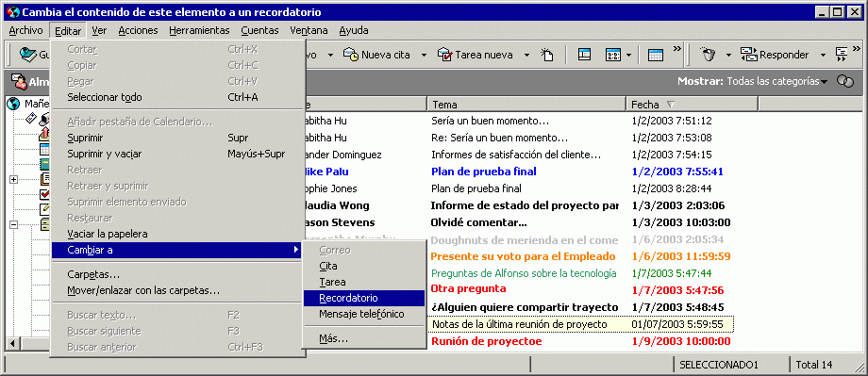Click the Nueva cita toolbar button label
Viewport: 868px width, 376px height.
pyautogui.click(x=385, y=55)
